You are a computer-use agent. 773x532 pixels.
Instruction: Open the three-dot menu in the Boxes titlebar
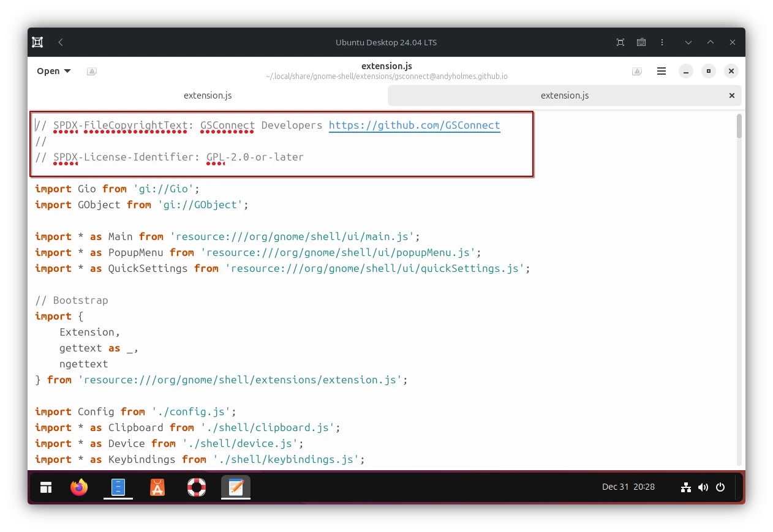click(x=662, y=42)
